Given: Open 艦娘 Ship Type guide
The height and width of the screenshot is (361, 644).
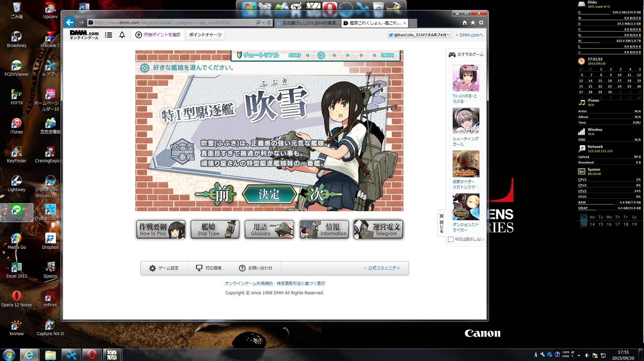Looking at the screenshot, I should pos(215,229).
